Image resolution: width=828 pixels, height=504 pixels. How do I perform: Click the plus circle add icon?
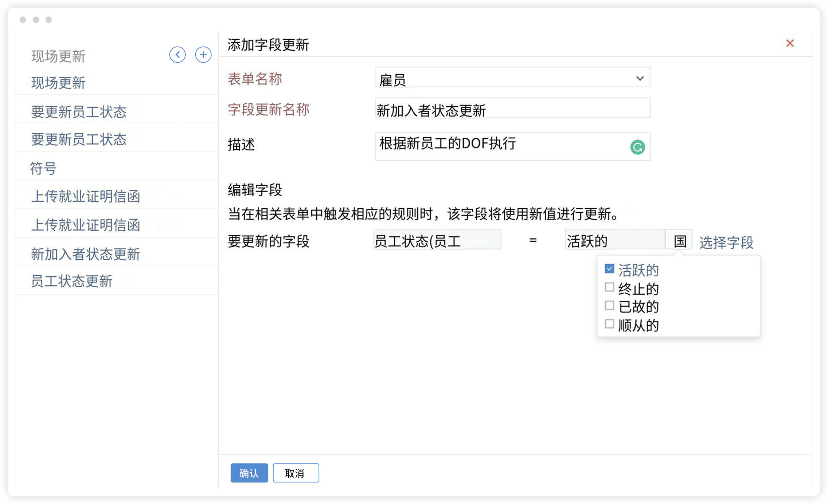click(x=203, y=55)
